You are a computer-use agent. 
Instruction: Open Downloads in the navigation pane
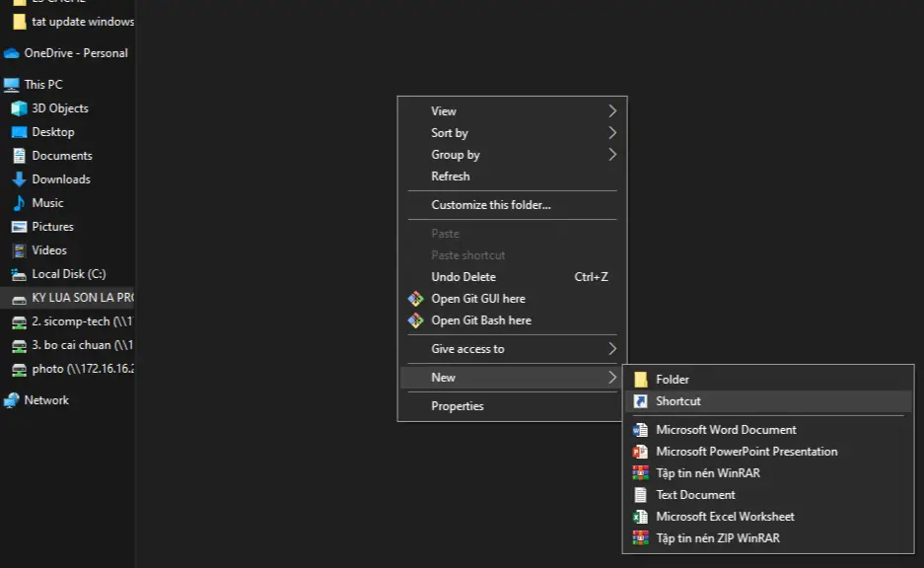pos(61,179)
